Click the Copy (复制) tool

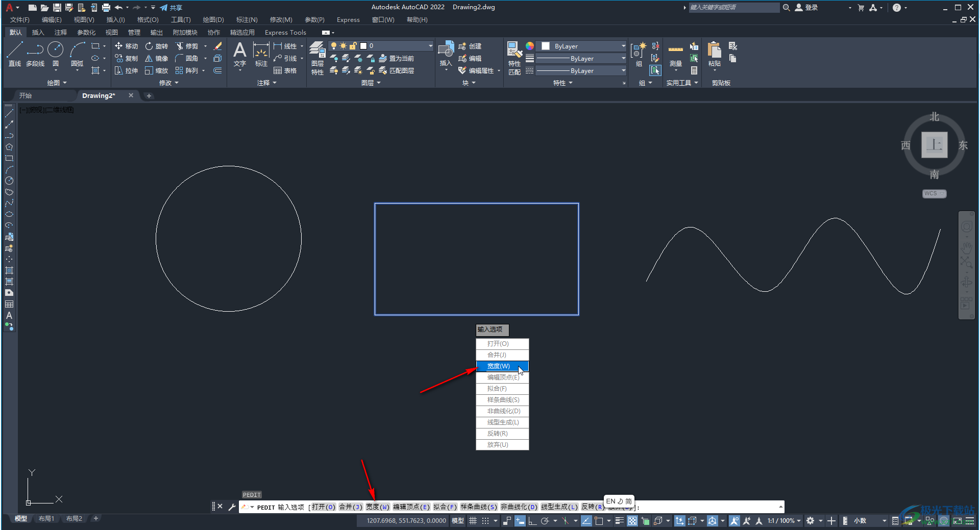(127, 58)
